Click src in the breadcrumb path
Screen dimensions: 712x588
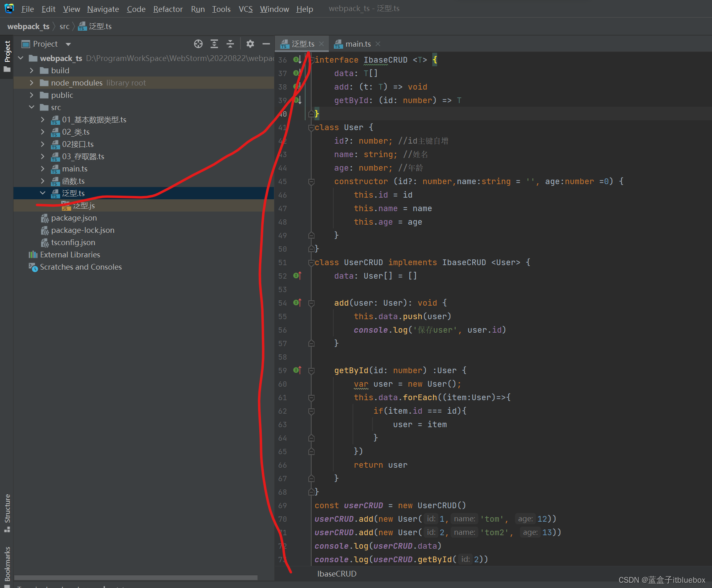65,27
